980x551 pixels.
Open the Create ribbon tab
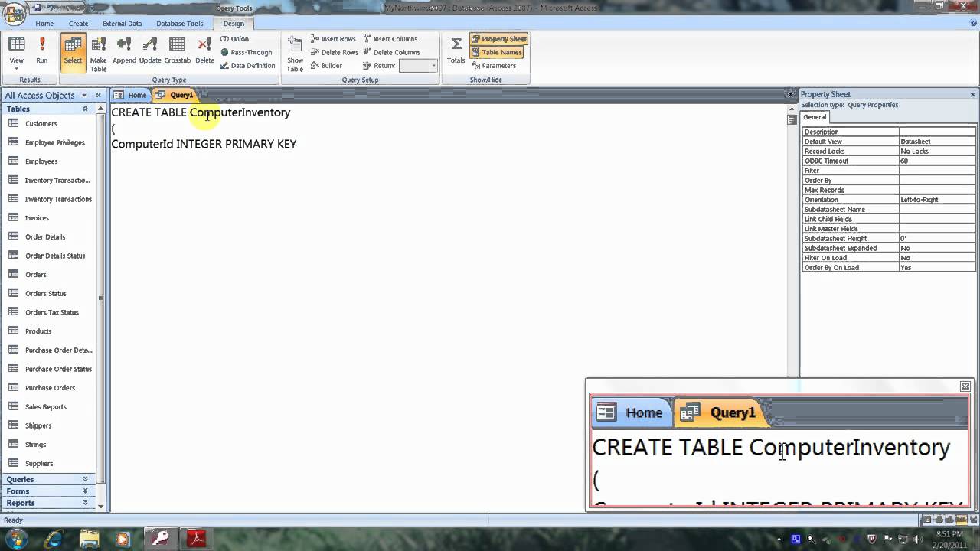[78, 24]
